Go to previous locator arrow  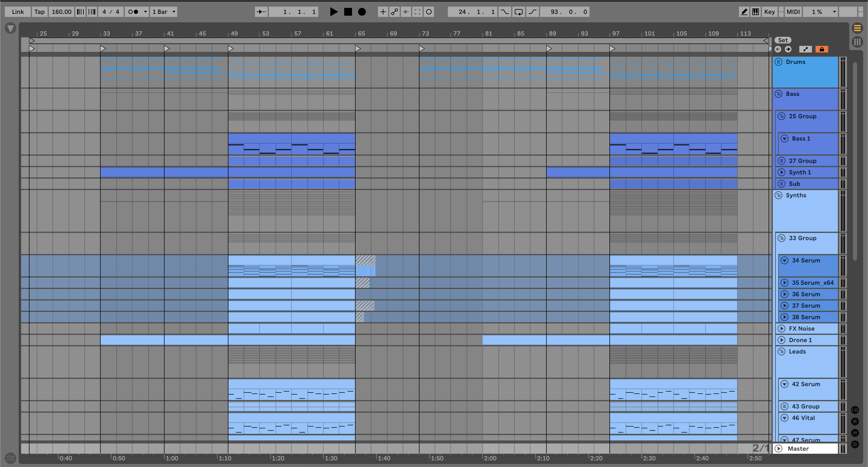point(778,49)
